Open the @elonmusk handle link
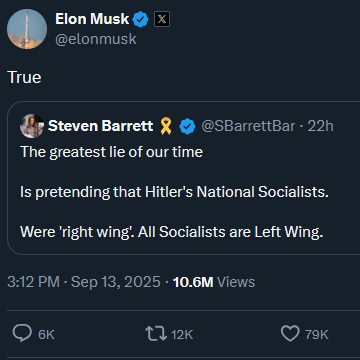Screen dimensions: 360x360 (x=96, y=39)
